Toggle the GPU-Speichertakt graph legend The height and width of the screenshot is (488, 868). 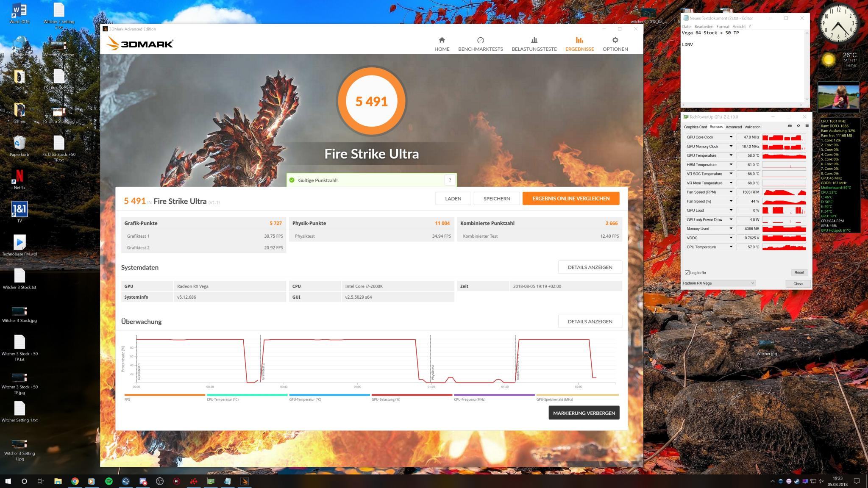pos(577,397)
